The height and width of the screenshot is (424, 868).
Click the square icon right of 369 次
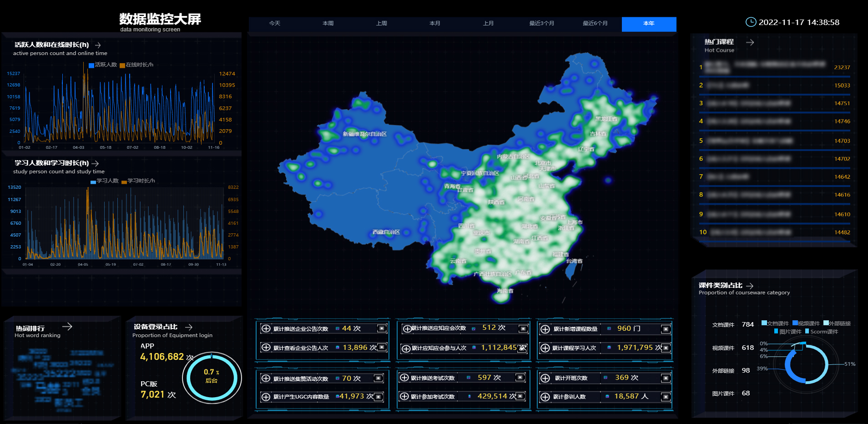click(x=666, y=378)
